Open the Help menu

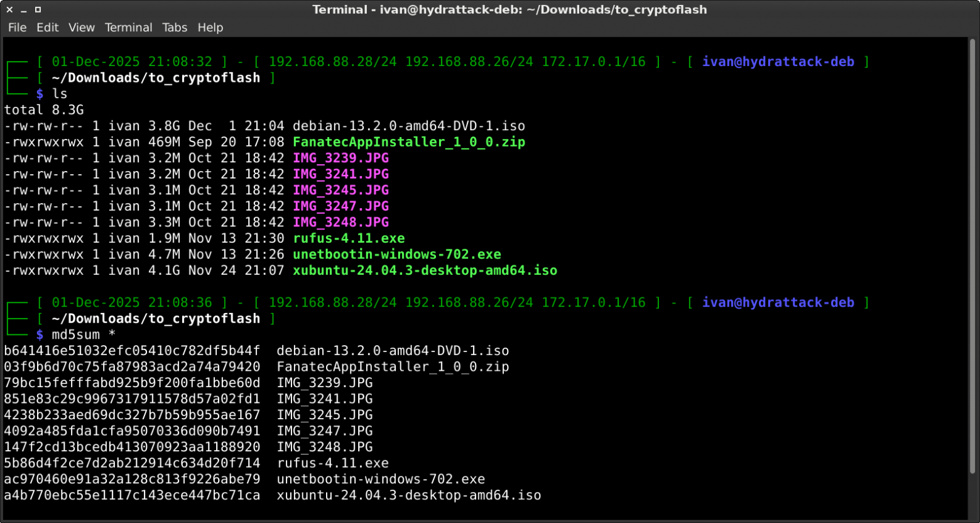point(210,28)
